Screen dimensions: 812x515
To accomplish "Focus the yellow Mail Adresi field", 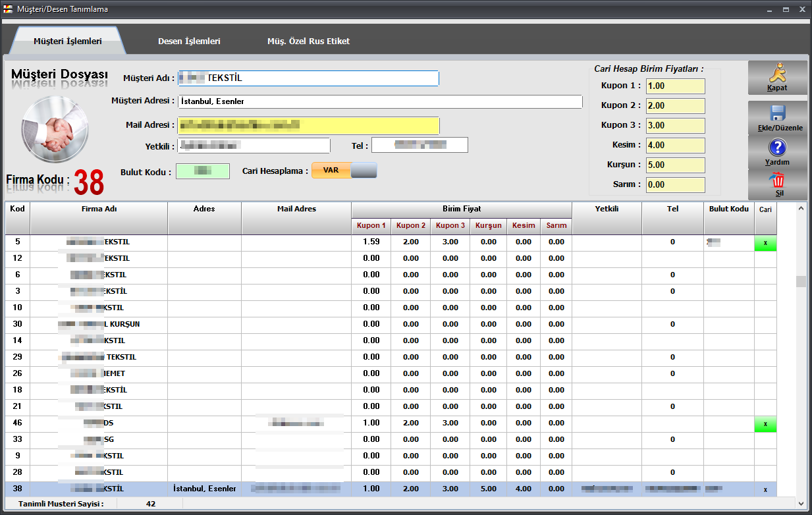I will (x=308, y=125).
